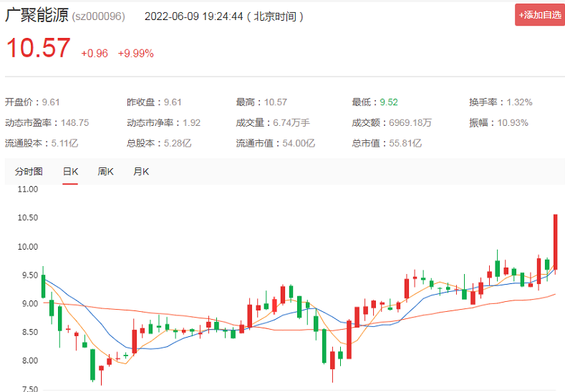Click the +9.99% change percentage
The height and width of the screenshot is (392, 565).
coord(136,54)
